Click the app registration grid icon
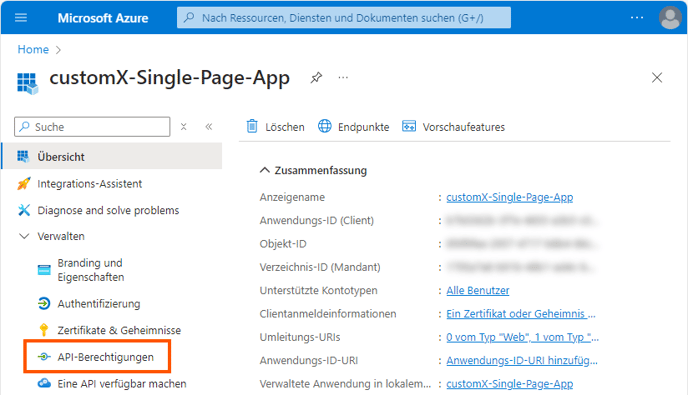The image size is (688, 395). 27,83
